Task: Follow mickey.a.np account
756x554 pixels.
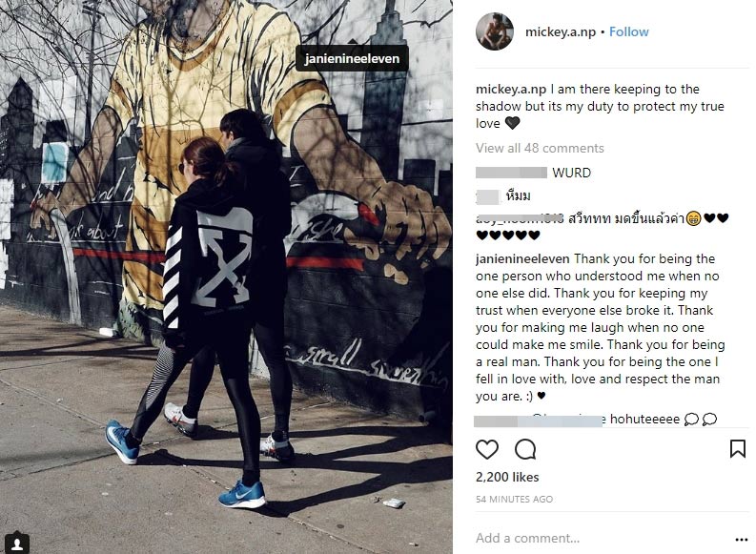Action: [x=628, y=31]
